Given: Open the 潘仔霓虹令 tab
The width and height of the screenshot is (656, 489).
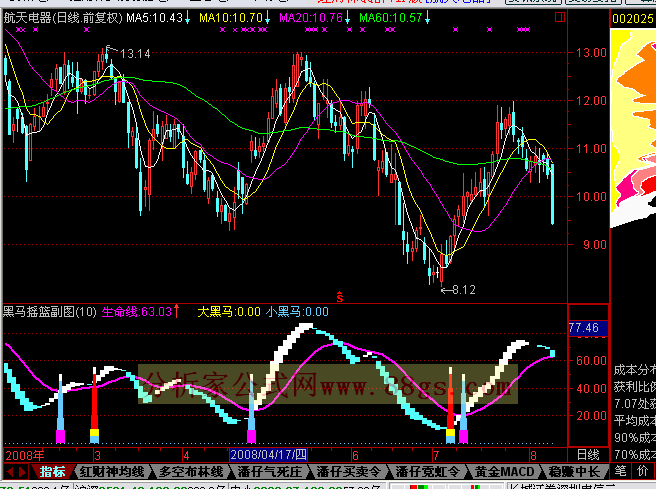Looking at the screenshot, I should [x=428, y=472].
